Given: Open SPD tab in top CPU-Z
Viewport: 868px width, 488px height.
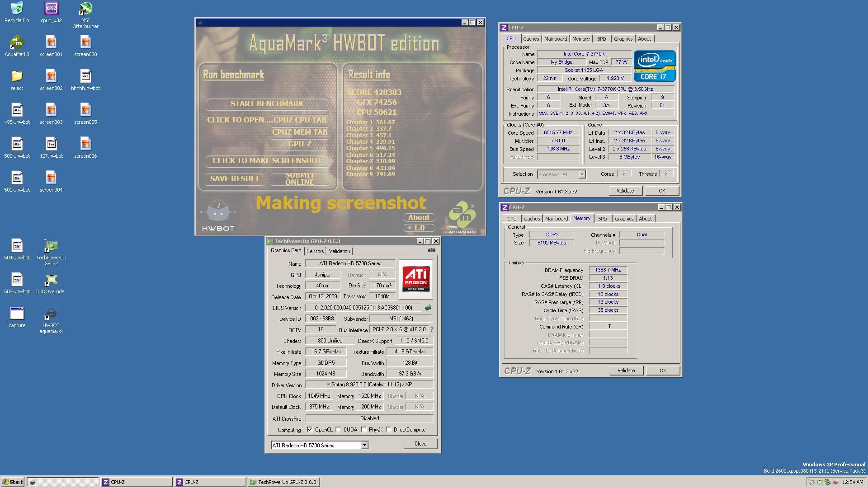Looking at the screenshot, I should pos(601,39).
